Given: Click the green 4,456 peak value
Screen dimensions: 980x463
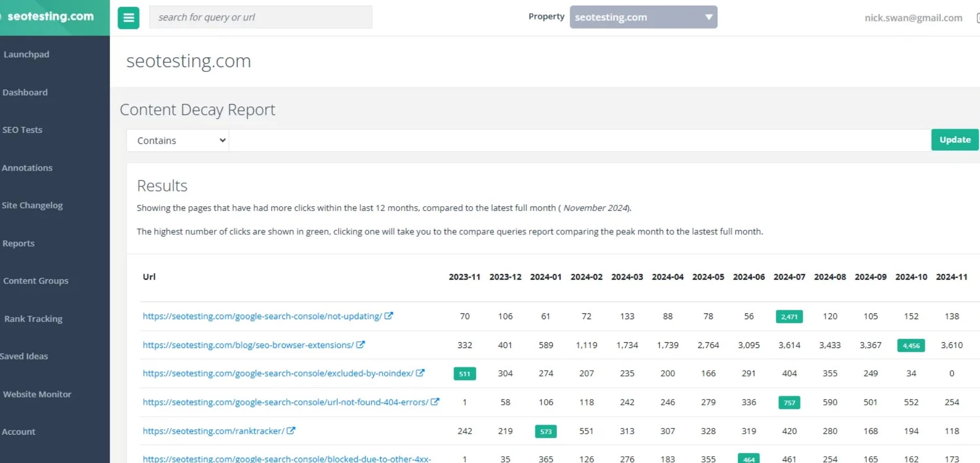Looking at the screenshot, I should click(911, 345).
